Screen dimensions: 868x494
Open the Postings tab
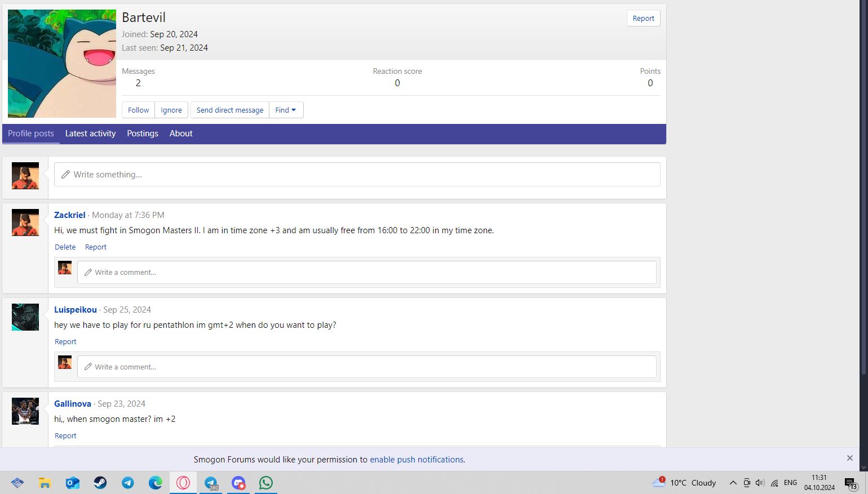143,133
